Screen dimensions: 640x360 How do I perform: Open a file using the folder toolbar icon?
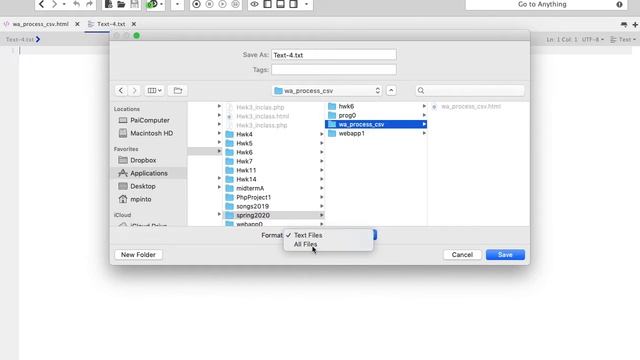[121, 4]
